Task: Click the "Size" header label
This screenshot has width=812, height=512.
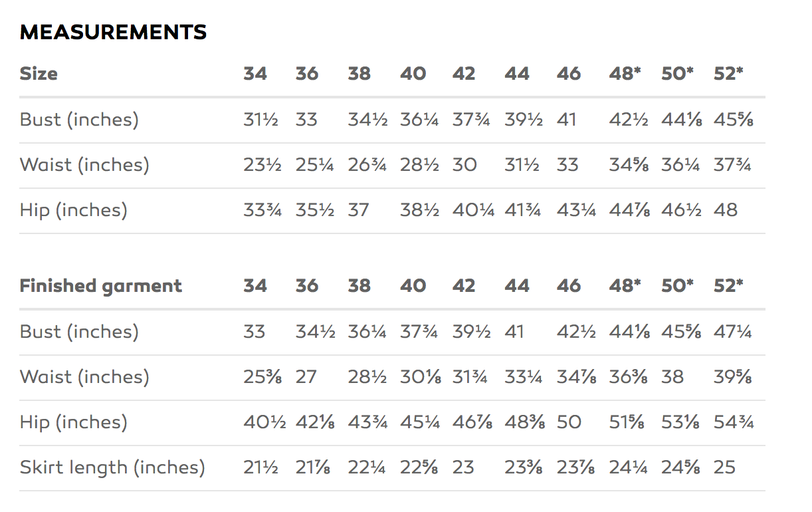Action: coord(39,74)
